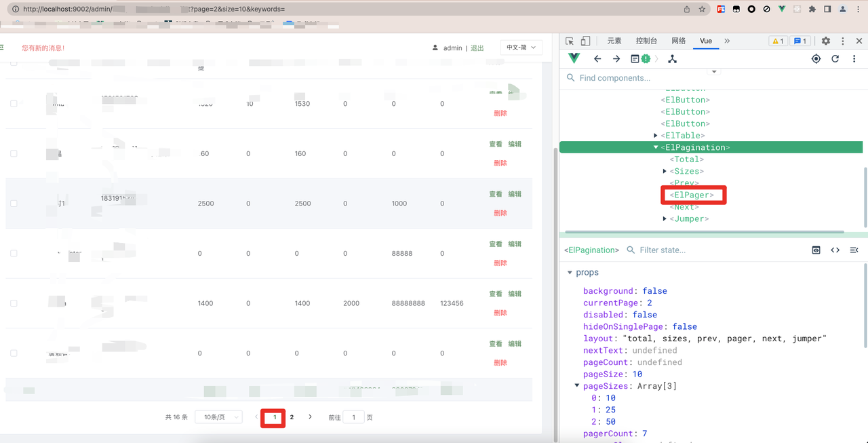Click the 退出 logout link
This screenshot has height=443, width=868.
(477, 47)
